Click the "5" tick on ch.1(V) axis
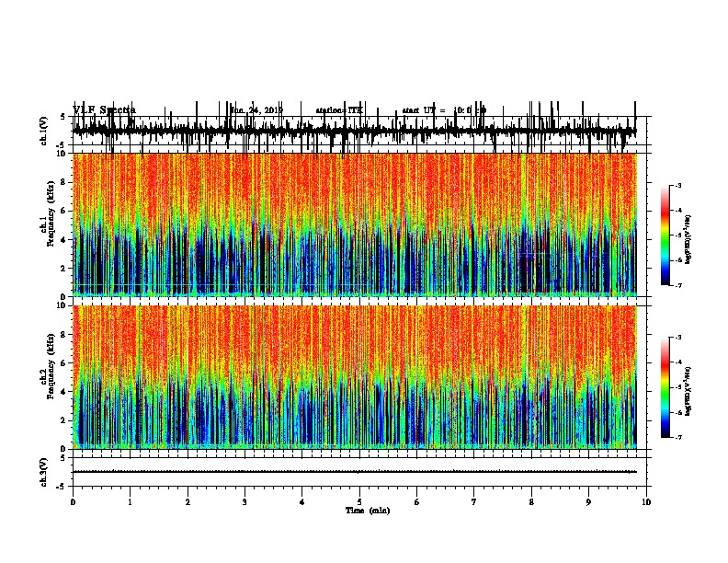The image size is (728, 563). (63, 117)
